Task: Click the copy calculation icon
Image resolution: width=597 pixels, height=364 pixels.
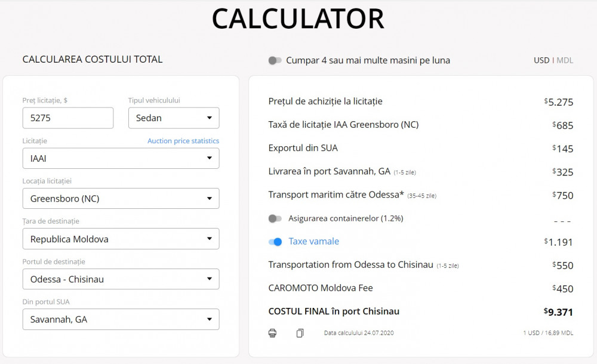Action: (300, 333)
